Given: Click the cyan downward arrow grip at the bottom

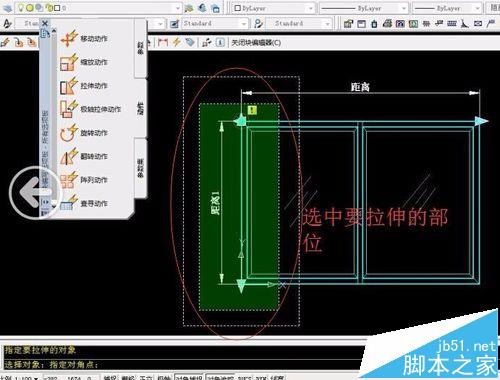Looking at the screenshot, I should pos(241,286).
